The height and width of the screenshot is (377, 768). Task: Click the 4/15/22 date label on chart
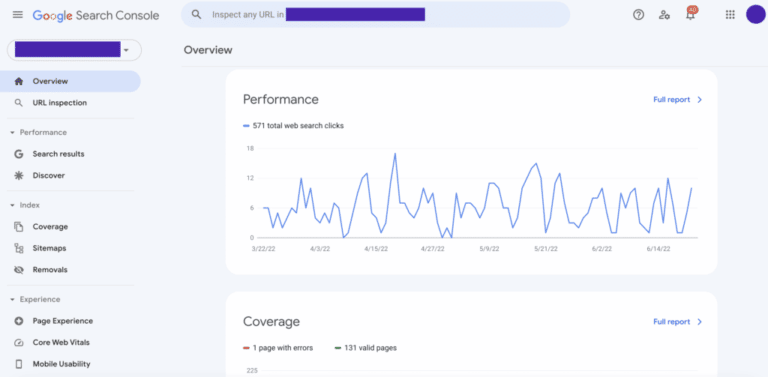tap(376, 249)
